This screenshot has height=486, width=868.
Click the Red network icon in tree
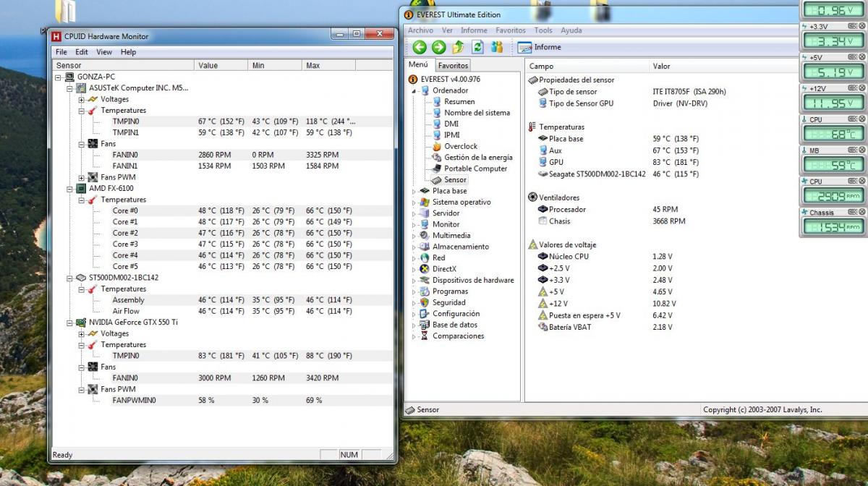(x=425, y=257)
